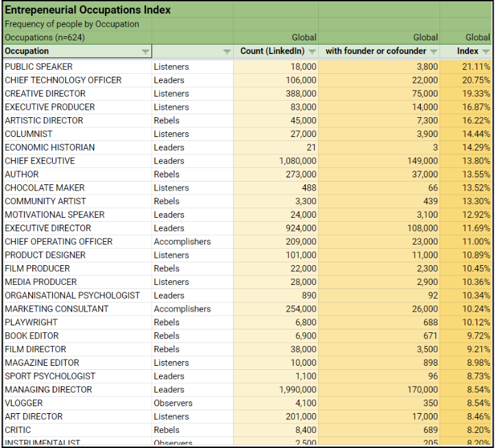Select the 14.29% index value
This screenshot has height=448, width=495.
[466, 147]
